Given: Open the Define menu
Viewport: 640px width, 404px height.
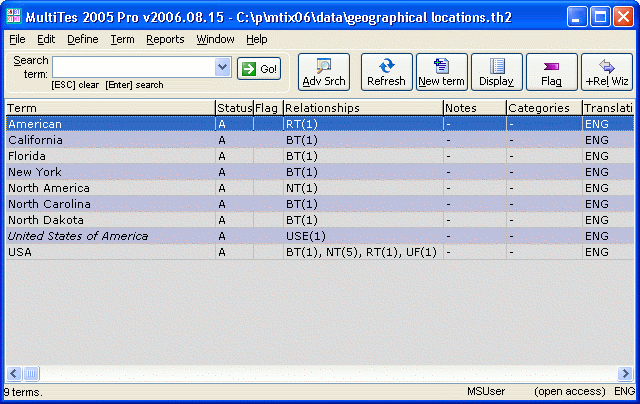Looking at the screenshot, I should (x=83, y=39).
